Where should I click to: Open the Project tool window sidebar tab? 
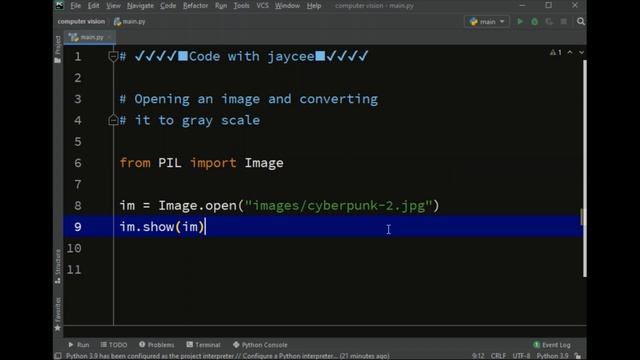click(x=58, y=49)
